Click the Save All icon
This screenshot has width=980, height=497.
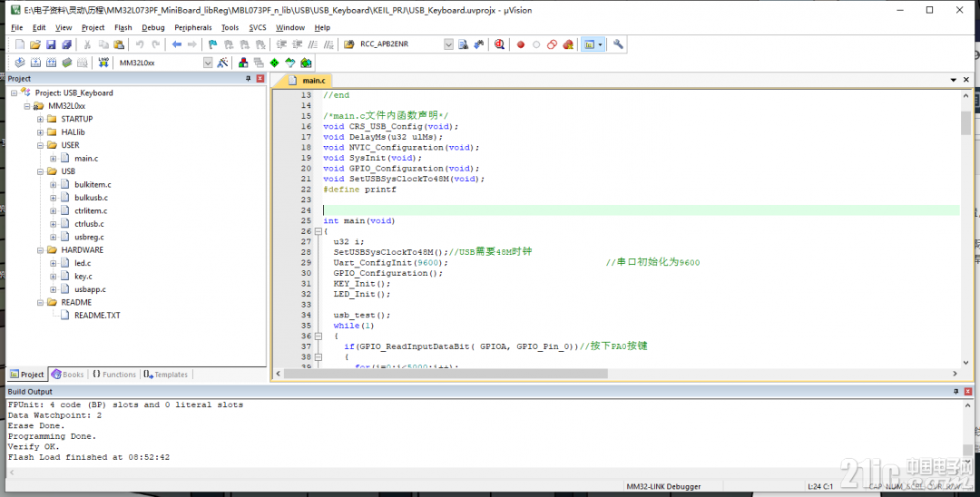point(67,44)
